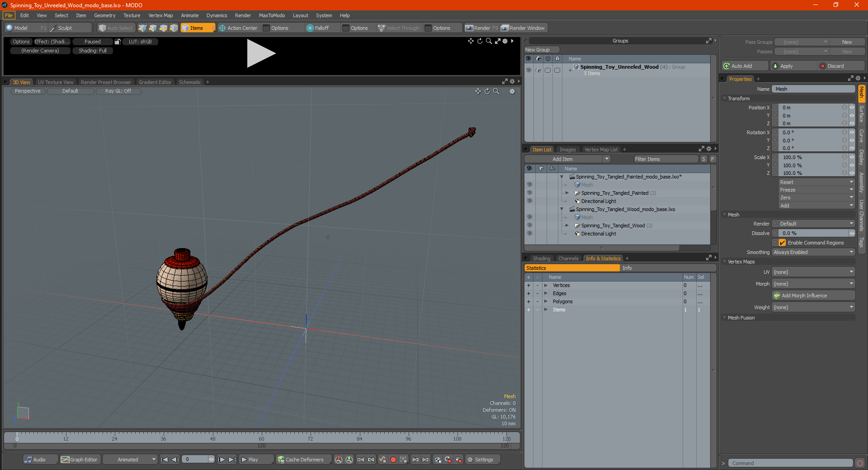This screenshot has width=868, height=470.
Task: Click the preview panel refresh icon
Action: (x=480, y=41)
